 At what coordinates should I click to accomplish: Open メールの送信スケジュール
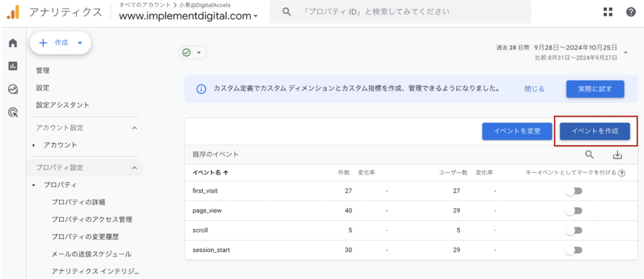(91, 254)
